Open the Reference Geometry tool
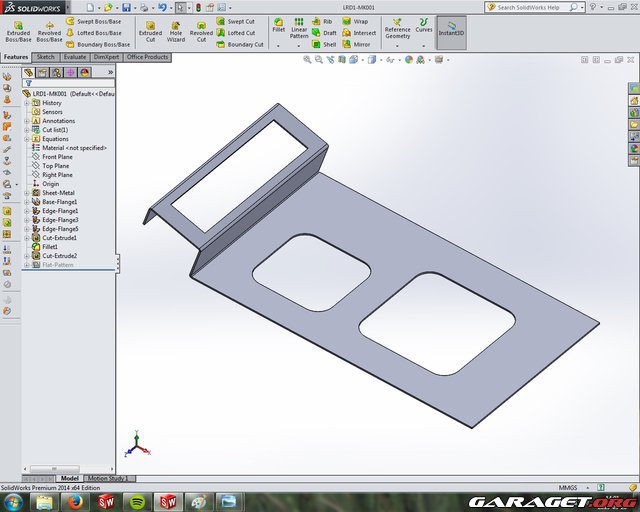 coord(397,28)
